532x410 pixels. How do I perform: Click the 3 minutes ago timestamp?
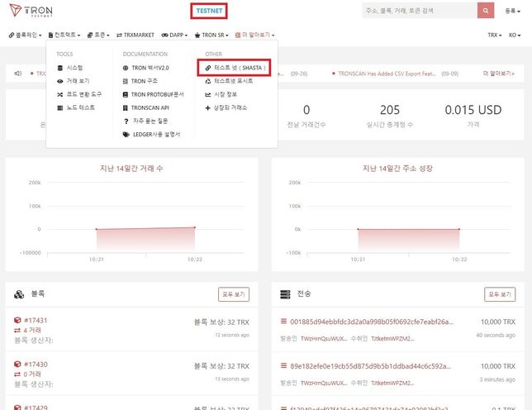(x=497, y=379)
